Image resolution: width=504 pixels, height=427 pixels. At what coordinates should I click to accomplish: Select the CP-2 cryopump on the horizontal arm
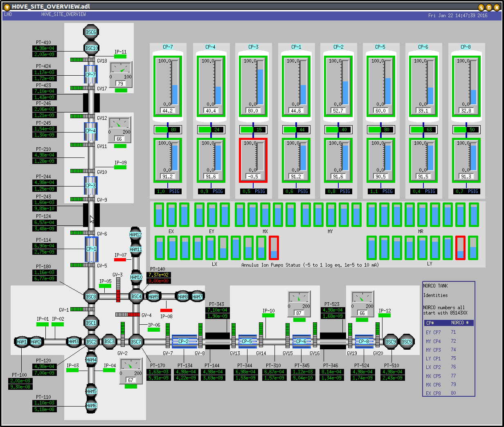coord(184,342)
